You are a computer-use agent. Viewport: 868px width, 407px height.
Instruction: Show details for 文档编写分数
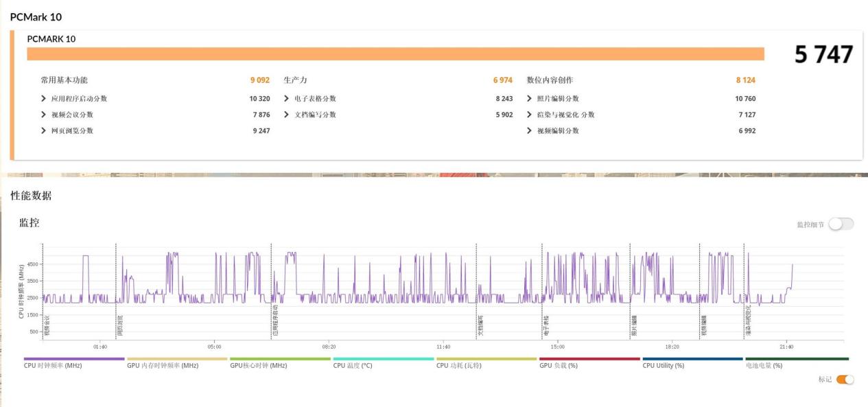pos(287,115)
